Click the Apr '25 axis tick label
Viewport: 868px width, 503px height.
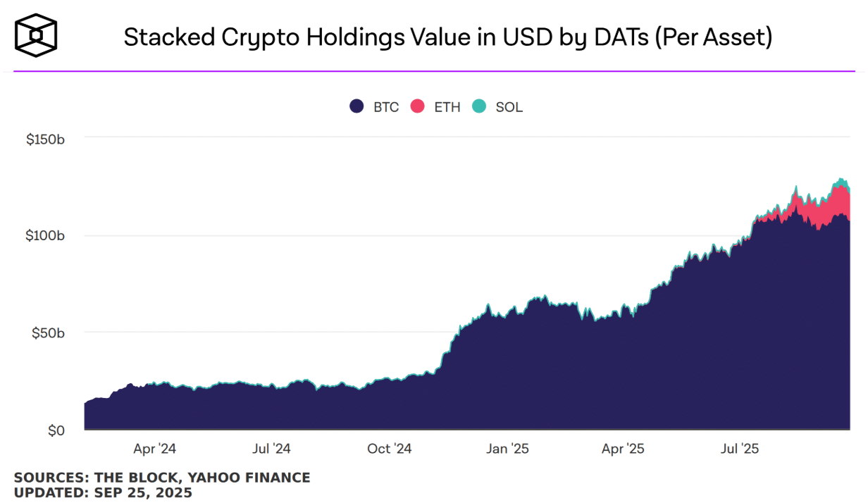pyautogui.click(x=624, y=448)
